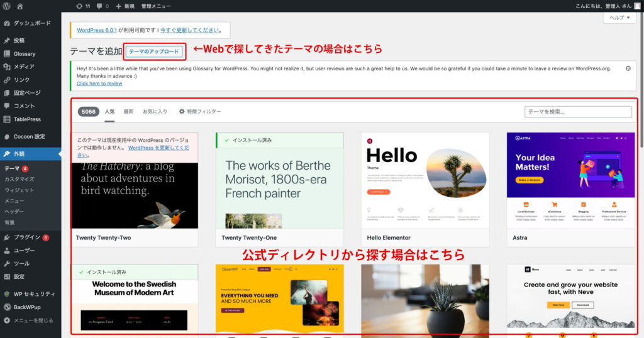Open the comments bubble icon in the admin bar
Screen dimensions: 644x338
(x=102, y=6)
